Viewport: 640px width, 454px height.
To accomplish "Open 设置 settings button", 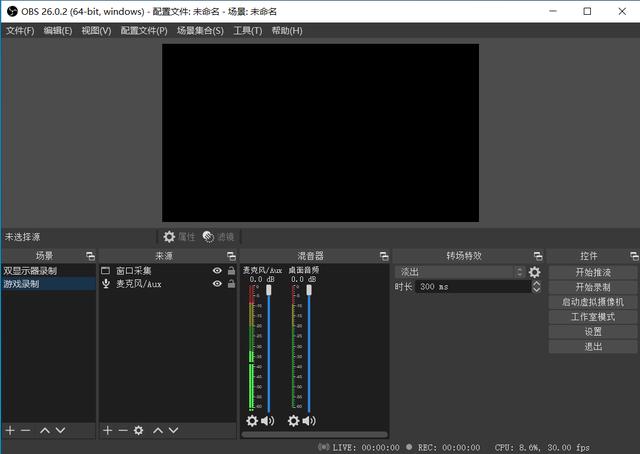I will pos(593,332).
